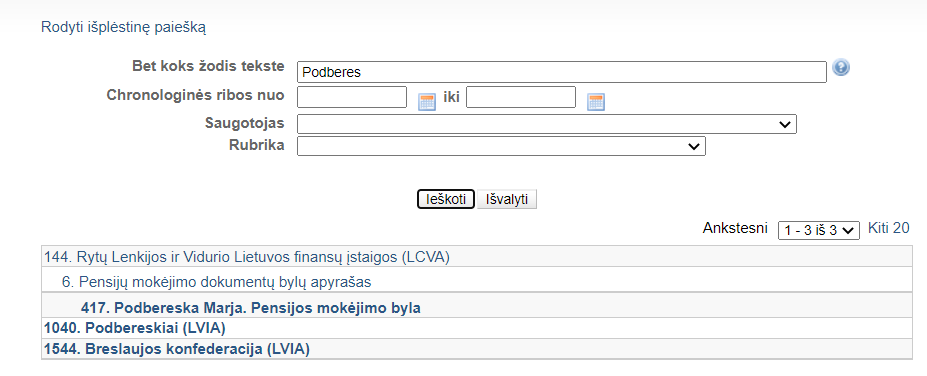Image resolution: width=927 pixels, height=376 pixels.
Task: Click the blue help question mark icon
Action: [x=841, y=67]
